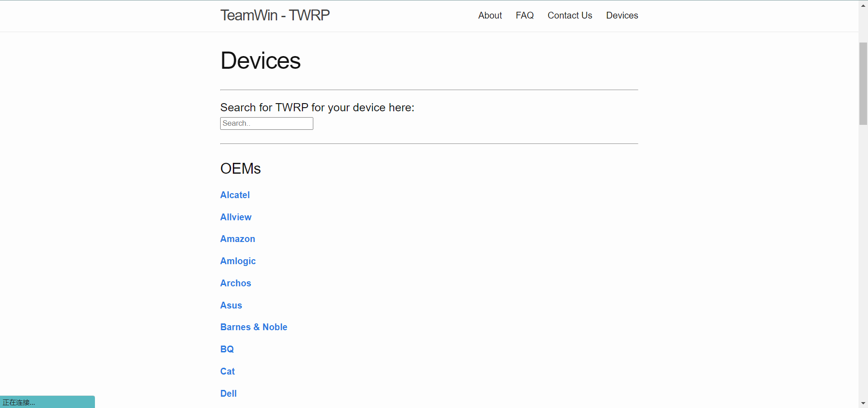Go to the About page
The height and width of the screenshot is (408, 868).
click(x=490, y=15)
